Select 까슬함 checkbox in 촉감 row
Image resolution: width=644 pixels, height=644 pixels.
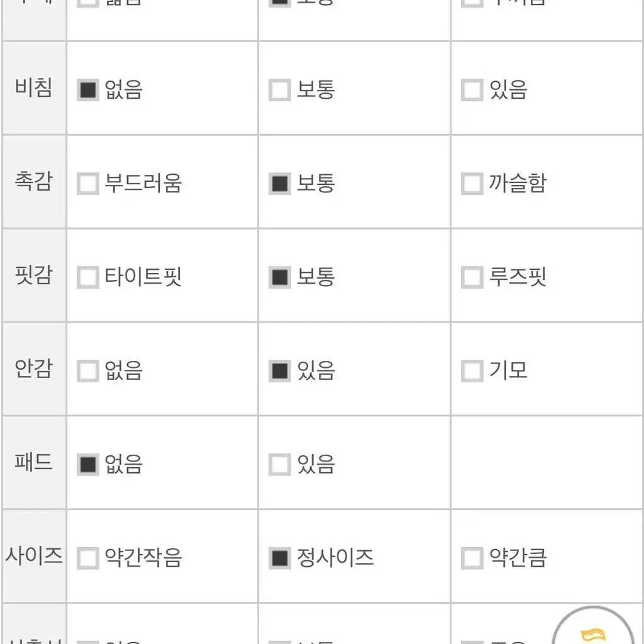tap(472, 184)
